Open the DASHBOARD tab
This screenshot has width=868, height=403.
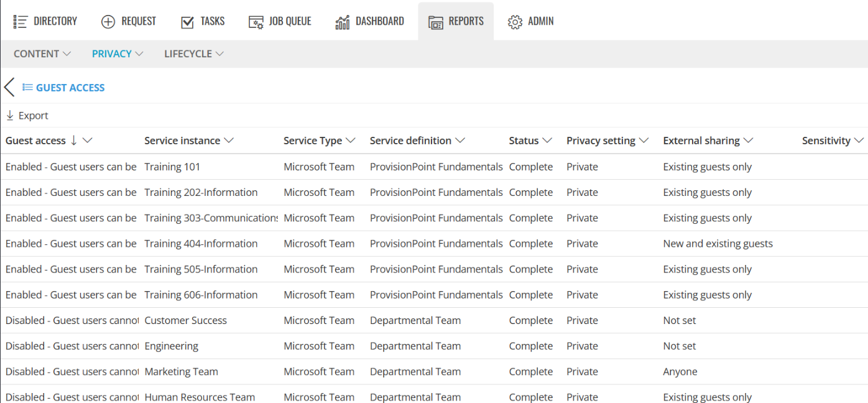[370, 22]
